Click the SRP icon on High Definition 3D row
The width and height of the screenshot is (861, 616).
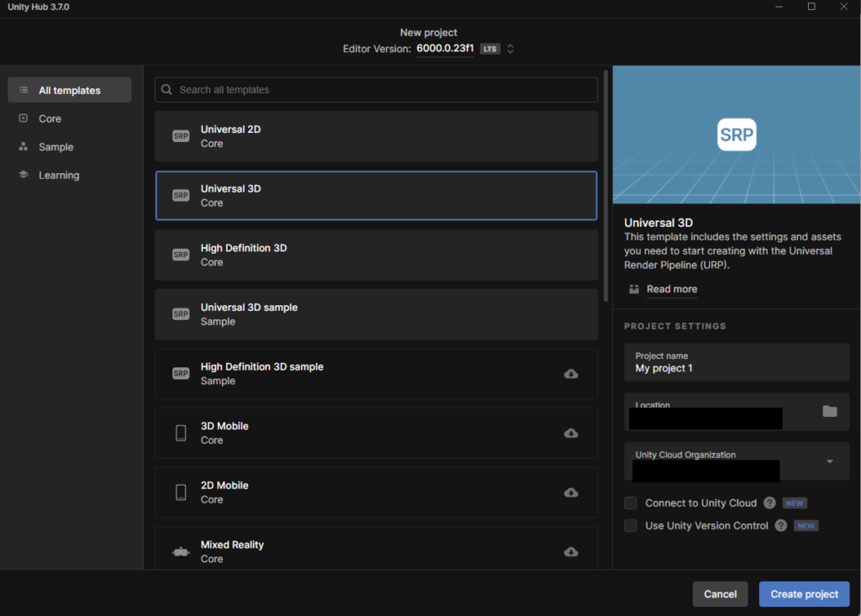pyautogui.click(x=181, y=255)
